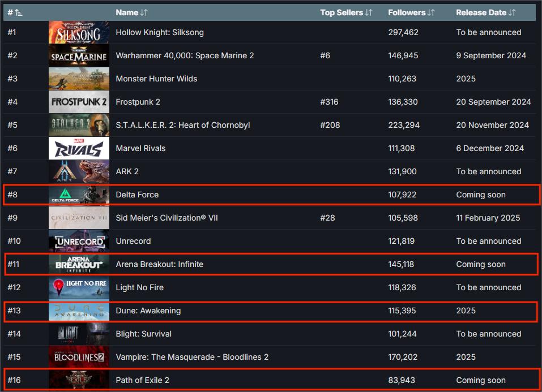Image resolution: width=542 pixels, height=392 pixels.
Task: Open the Monster Hunter Wilds link
Action: (x=156, y=79)
